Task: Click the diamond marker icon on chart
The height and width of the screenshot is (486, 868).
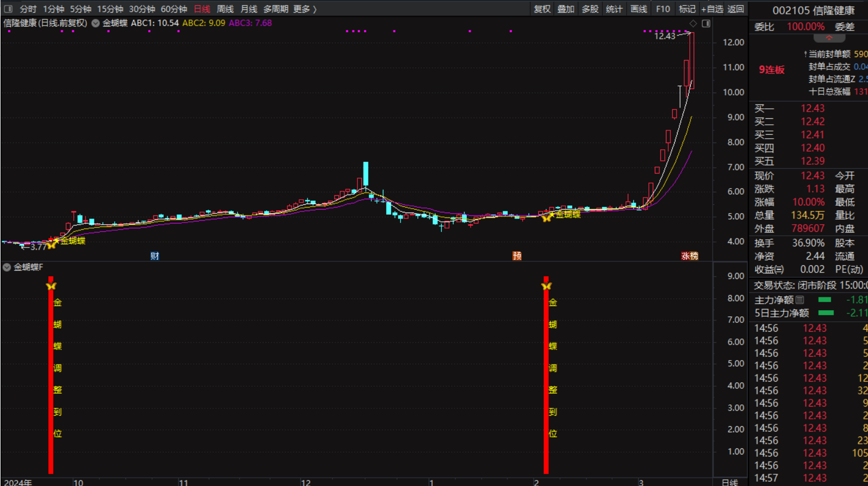Action: pyautogui.click(x=693, y=23)
